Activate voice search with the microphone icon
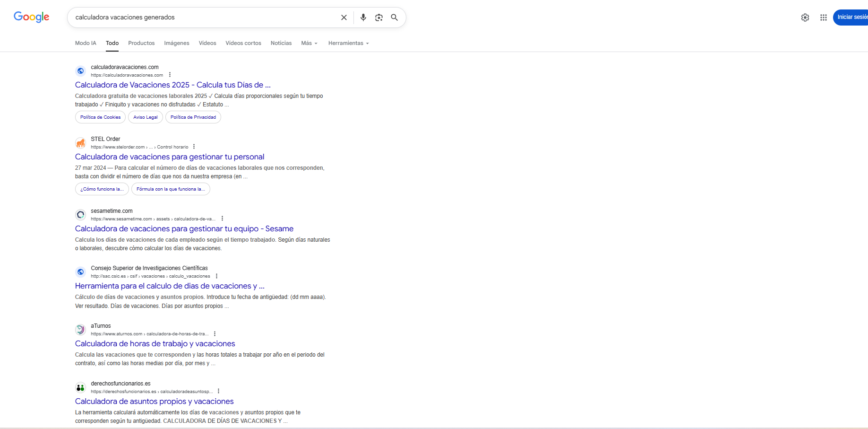 pos(363,17)
